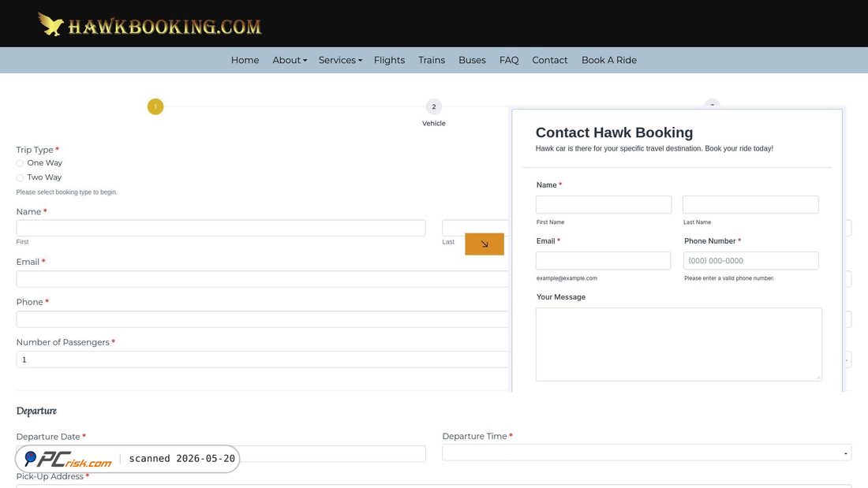Click 'Please enter a valid phone number.' text
The width and height of the screenshot is (868, 488).
[x=729, y=278]
